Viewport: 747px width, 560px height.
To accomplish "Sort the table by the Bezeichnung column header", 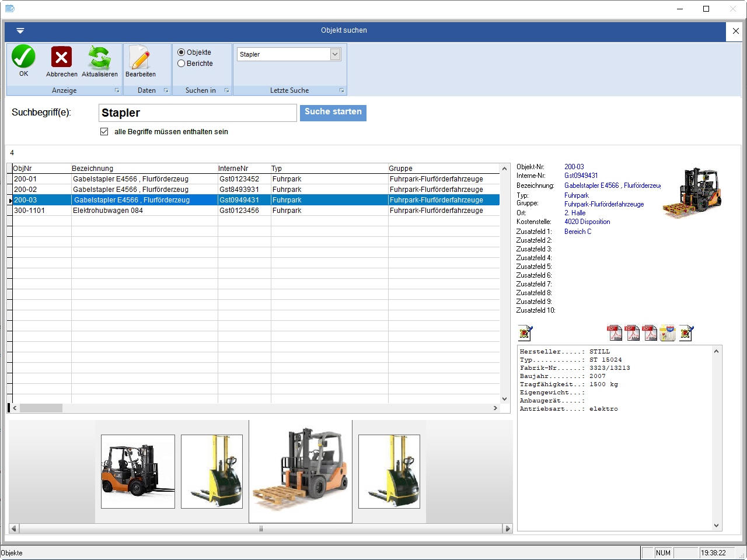I will 92,169.
